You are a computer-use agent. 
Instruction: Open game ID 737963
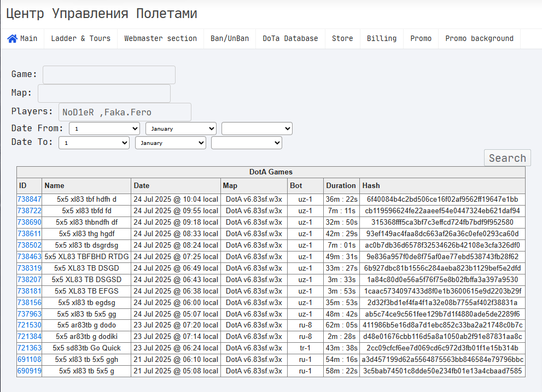pyautogui.click(x=30, y=314)
